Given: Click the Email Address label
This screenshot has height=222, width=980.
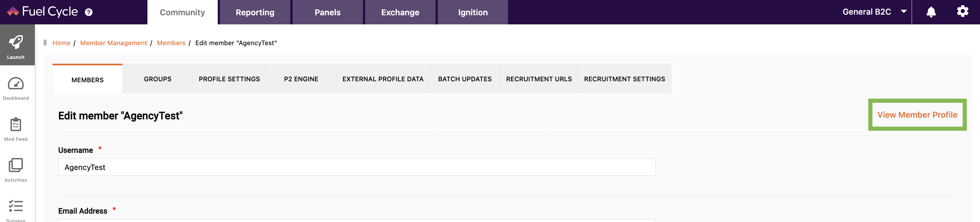Looking at the screenshot, I should pyautogui.click(x=83, y=211).
